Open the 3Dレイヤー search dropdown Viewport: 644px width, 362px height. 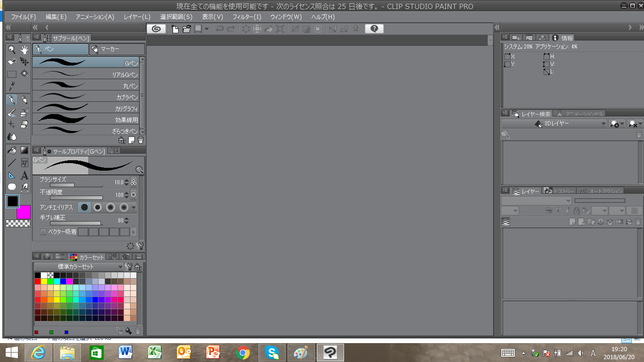[554, 123]
